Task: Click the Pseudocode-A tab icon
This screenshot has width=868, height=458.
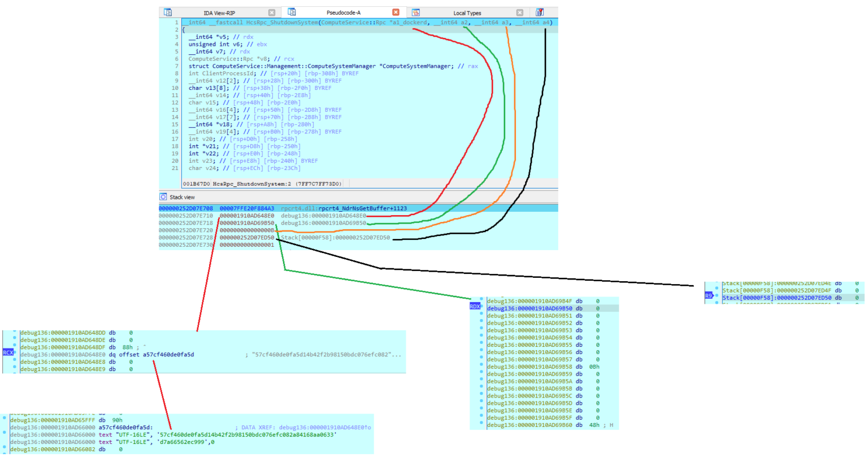Action: 292,11
